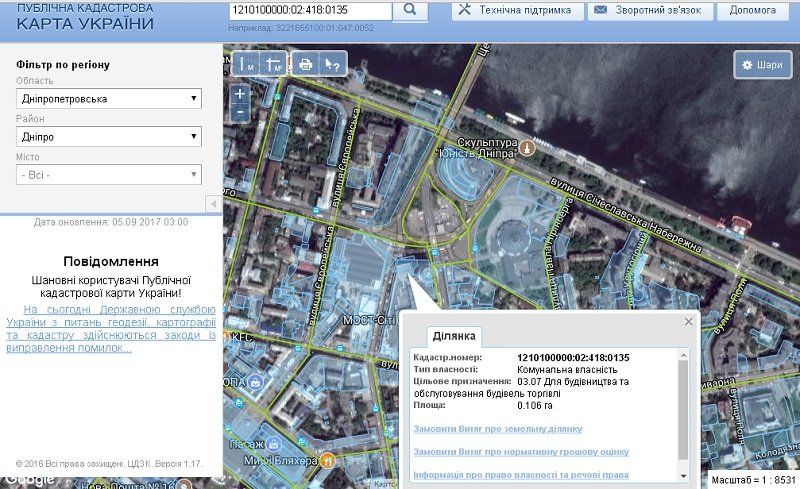The image size is (800, 489).
Task: Open the Область dropdown
Action: 109,99
